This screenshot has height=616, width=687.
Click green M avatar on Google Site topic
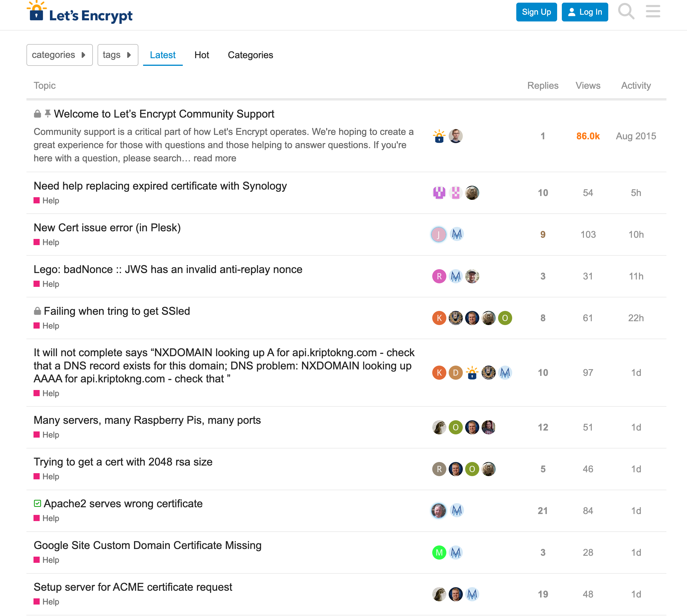(439, 553)
